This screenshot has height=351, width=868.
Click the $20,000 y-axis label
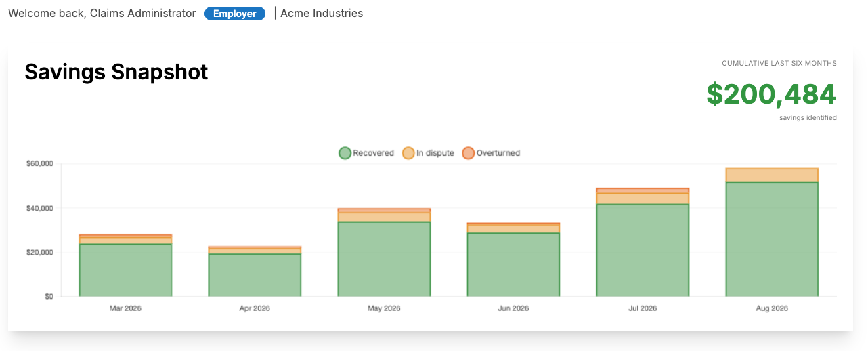(39, 253)
